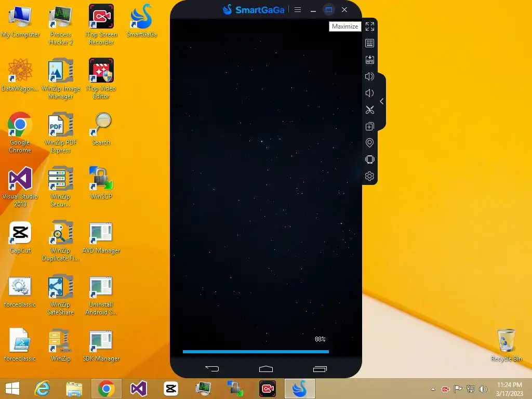Raise emulator volume with upper speaker icon
Screen dimensions: 532x399
pyautogui.click(x=369, y=76)
